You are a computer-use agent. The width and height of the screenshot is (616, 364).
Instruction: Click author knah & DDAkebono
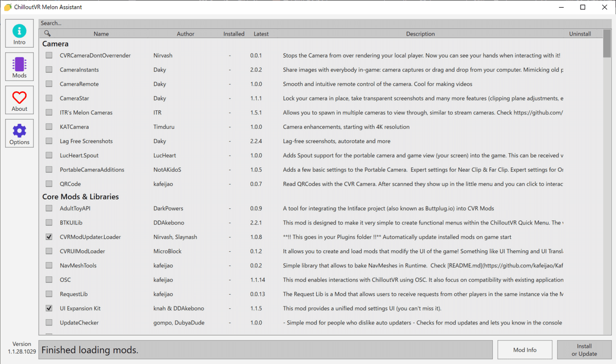pyautogui.click(x=179, y=309)
